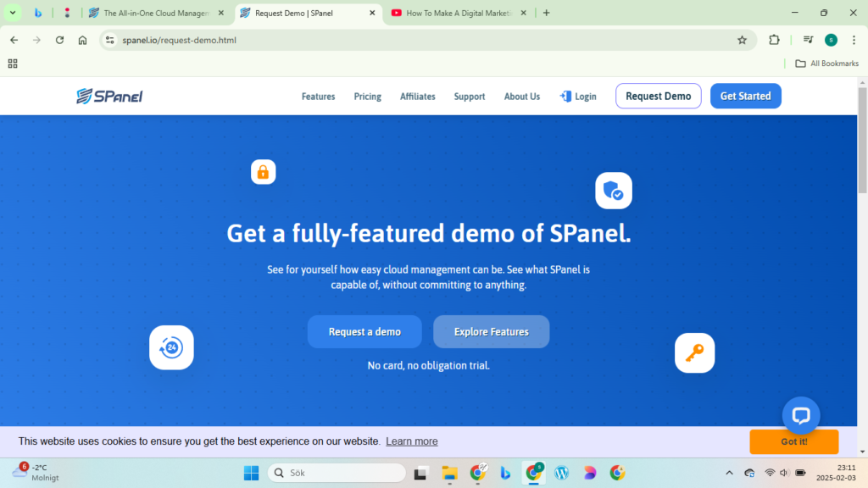The image size is (868, 488).
Task: Click the Request a demo hero button
Action: tap(364, 332)
